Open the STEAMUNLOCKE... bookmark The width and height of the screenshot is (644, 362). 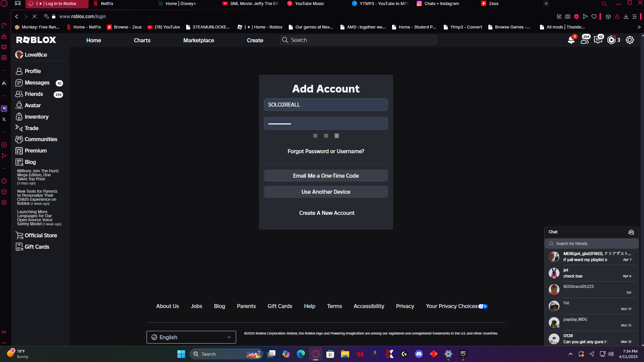[x=208, y=27]
